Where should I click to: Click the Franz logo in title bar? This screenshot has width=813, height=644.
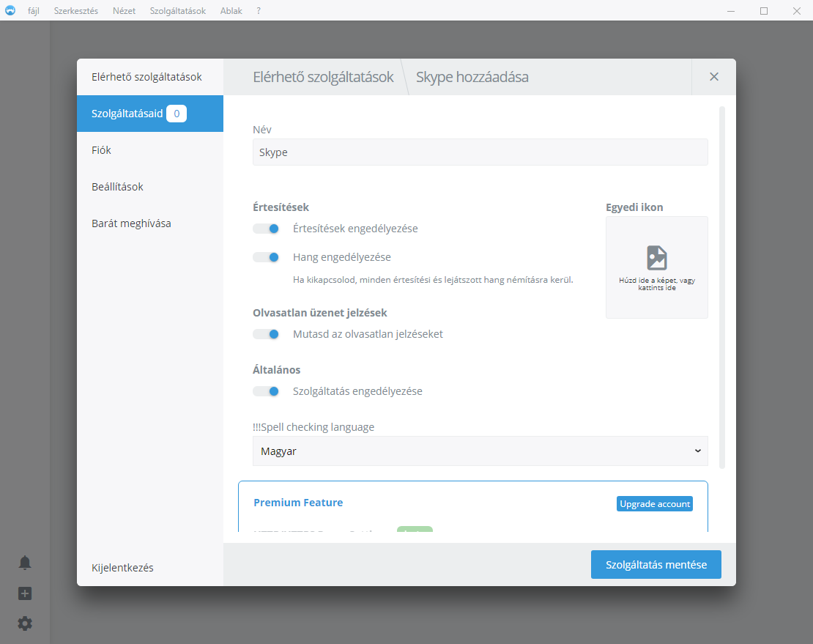10,11
